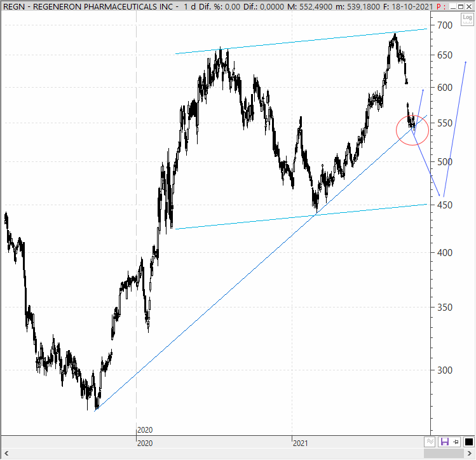Click the 500 price axis label
Viewport: 476px width, 460px height.
click(x=445, y=162)
